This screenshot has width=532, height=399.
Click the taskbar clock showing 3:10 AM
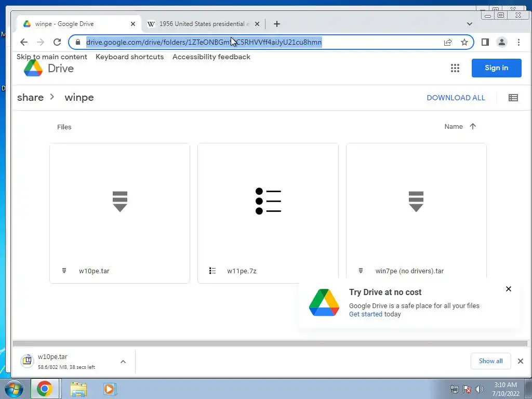click(x=506, y=389)
